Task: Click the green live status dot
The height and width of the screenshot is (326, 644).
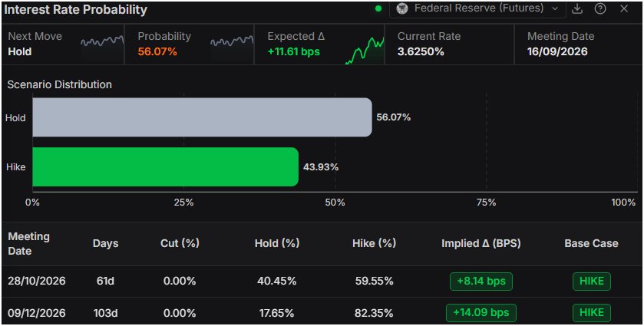Action: point(378,8)
